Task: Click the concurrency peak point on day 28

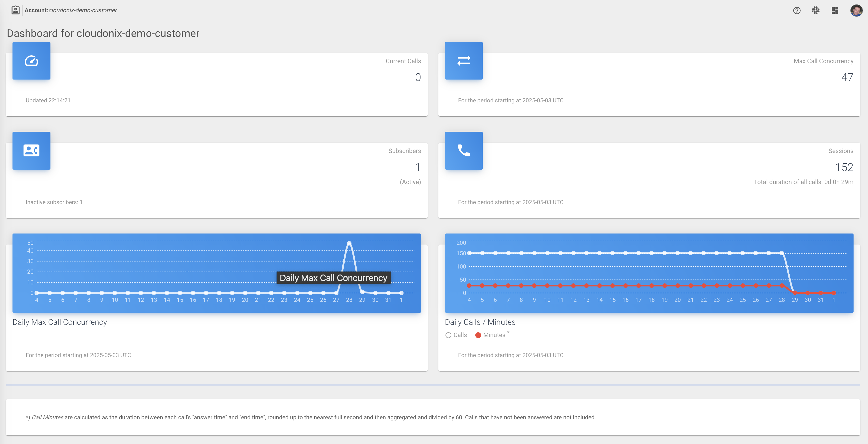Action: click(349, 243)
